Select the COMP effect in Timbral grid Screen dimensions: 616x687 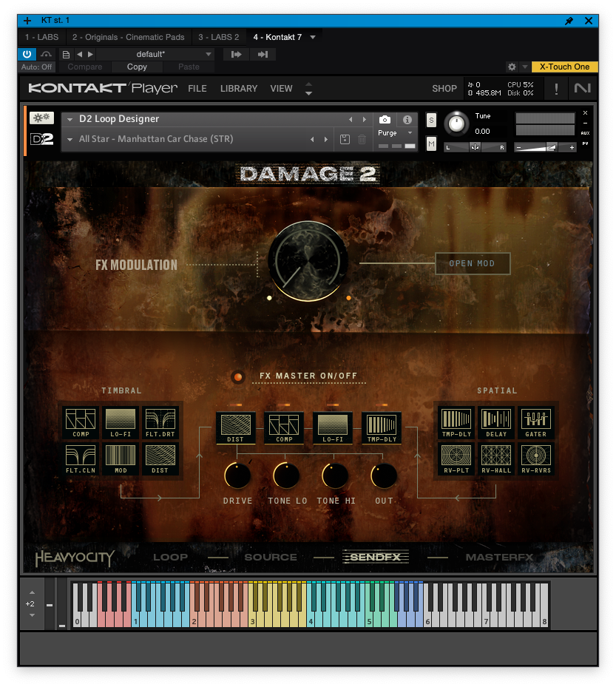(x=81, y=422)
